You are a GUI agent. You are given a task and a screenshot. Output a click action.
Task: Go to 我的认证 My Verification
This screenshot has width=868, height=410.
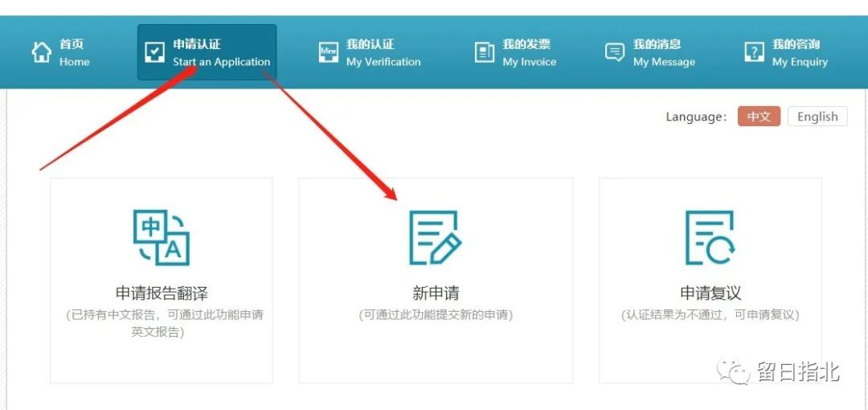[370, 52]
